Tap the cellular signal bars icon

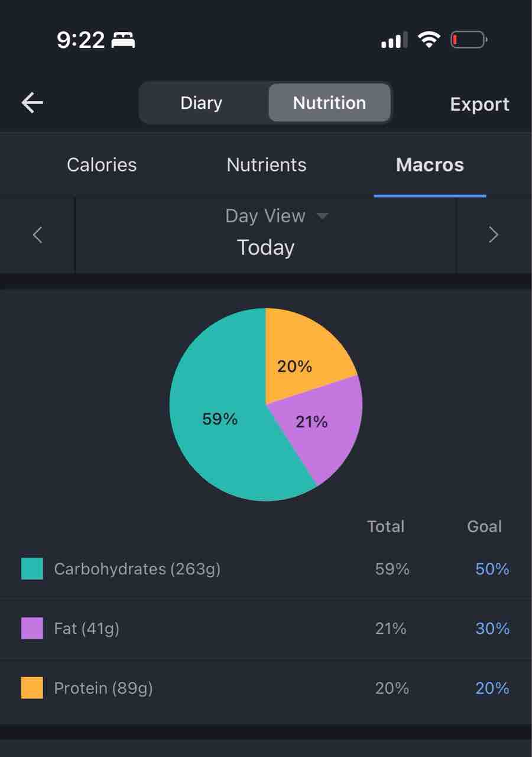(394, 40)
